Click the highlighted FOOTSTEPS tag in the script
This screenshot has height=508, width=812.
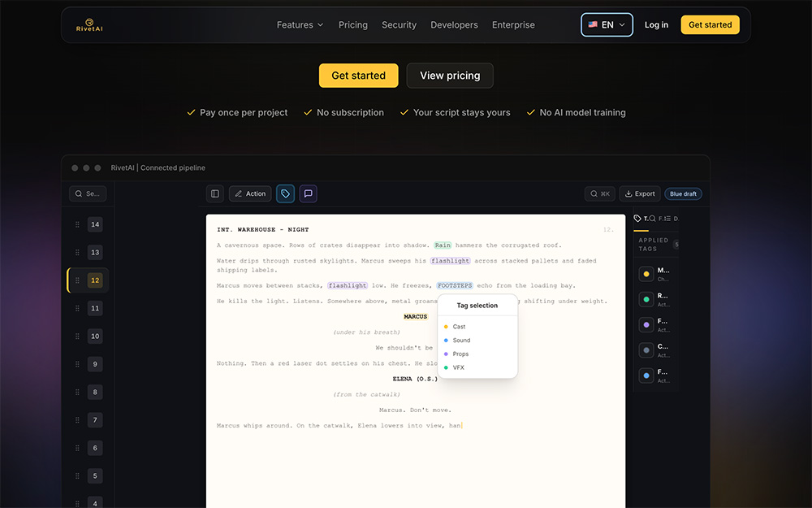click(x=455, y=285)
